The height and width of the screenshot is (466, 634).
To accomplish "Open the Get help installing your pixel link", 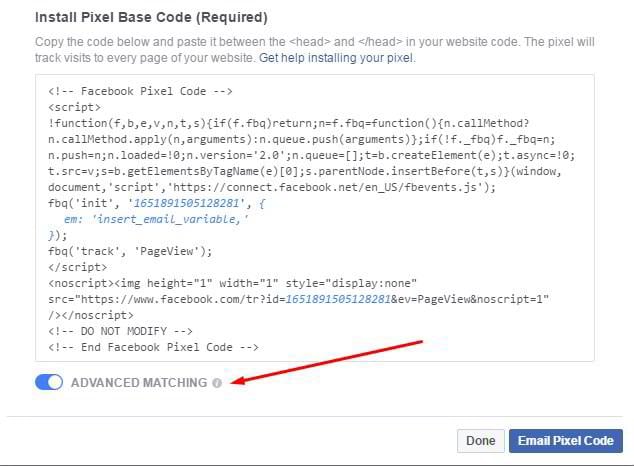I will click(336, 58).
